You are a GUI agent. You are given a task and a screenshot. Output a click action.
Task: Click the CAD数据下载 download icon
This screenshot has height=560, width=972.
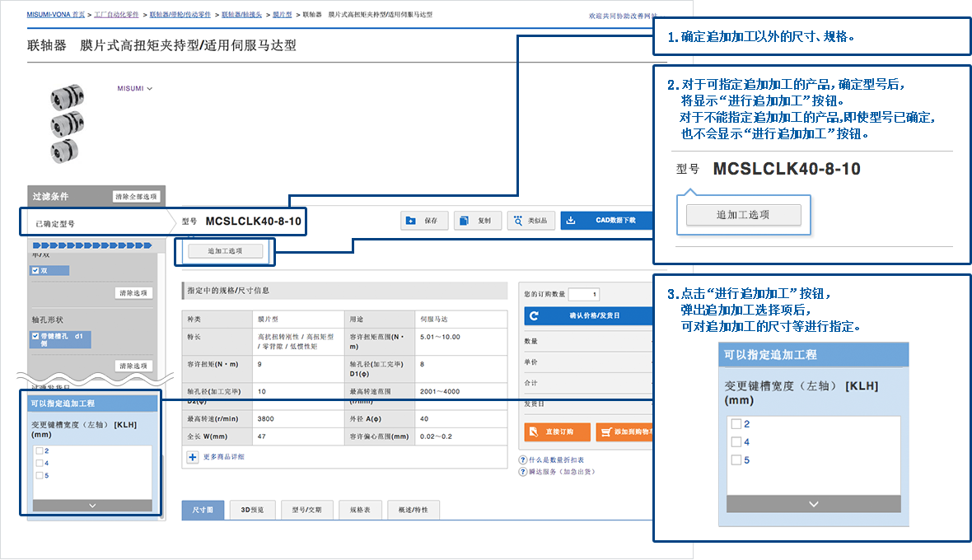(571, 220)
